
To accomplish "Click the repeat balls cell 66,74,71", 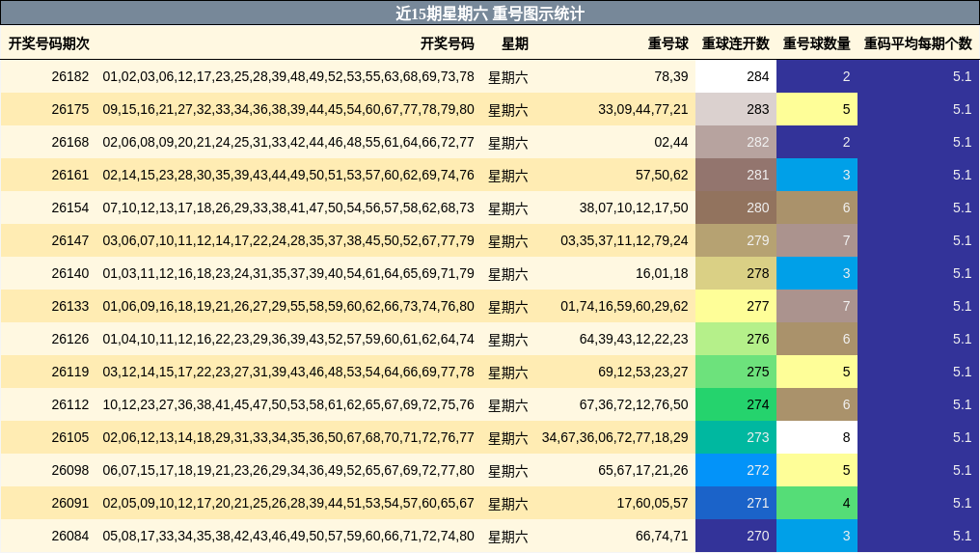I will click(662, 536).
